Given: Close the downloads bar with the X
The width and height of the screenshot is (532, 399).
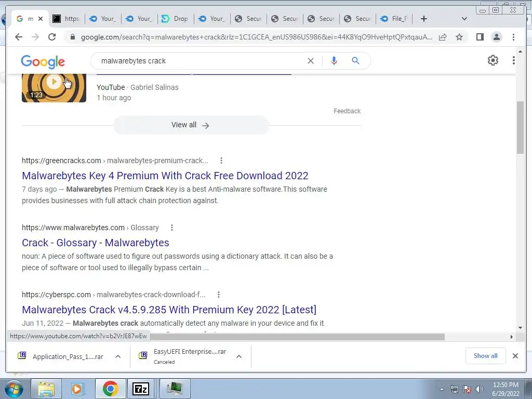Looking at the screenshot, I should click(x=515, y=356).
